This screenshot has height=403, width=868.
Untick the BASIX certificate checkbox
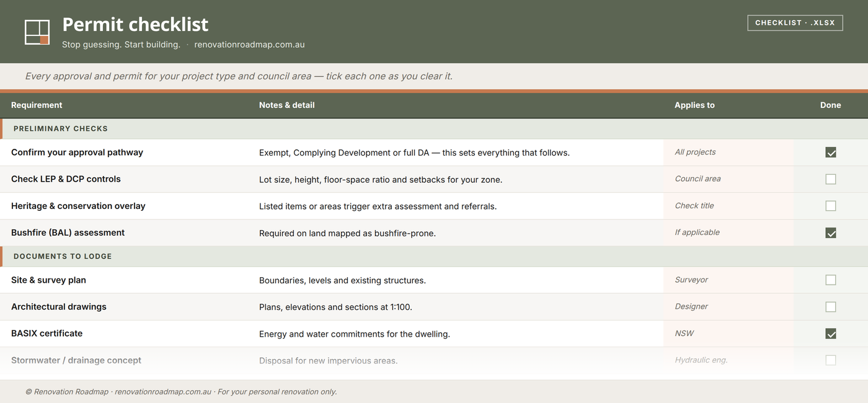[x=831, y=334]
